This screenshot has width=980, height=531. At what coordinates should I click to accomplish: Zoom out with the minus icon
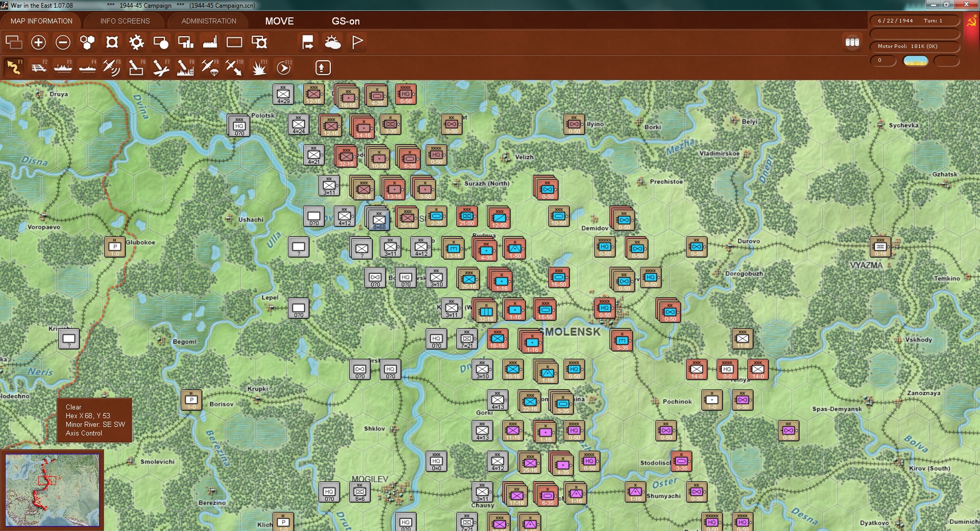click(63, 42)
